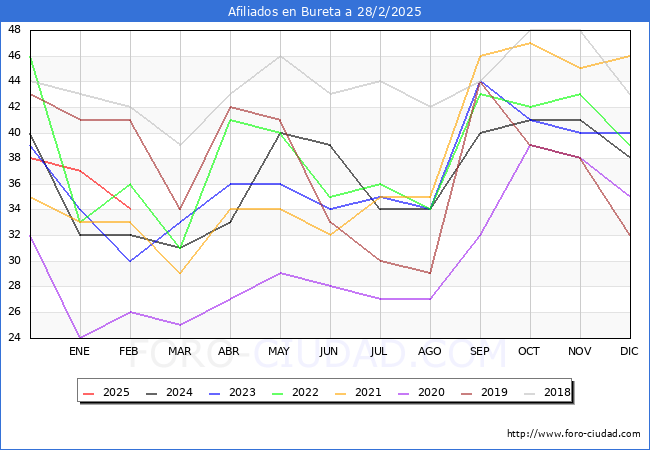Select the DIC month axis label
650x450 pixels.
629,352
